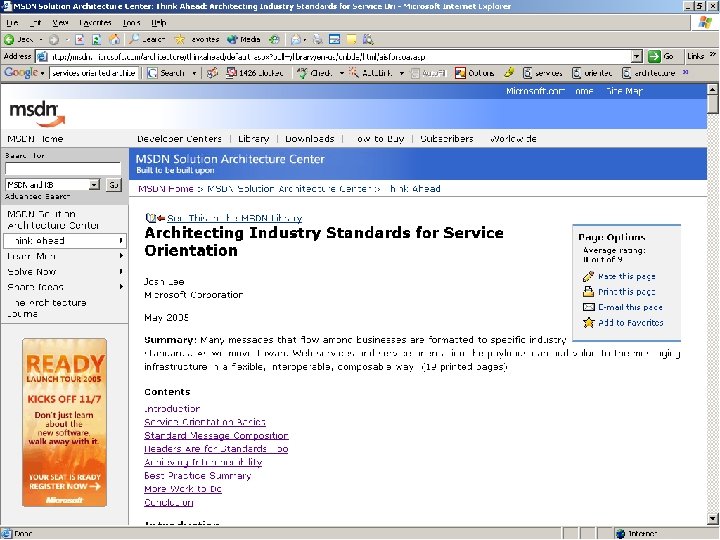The image size is (720, 540).
Task: Click the Downloads nav link
Action: tap(309, 139)
